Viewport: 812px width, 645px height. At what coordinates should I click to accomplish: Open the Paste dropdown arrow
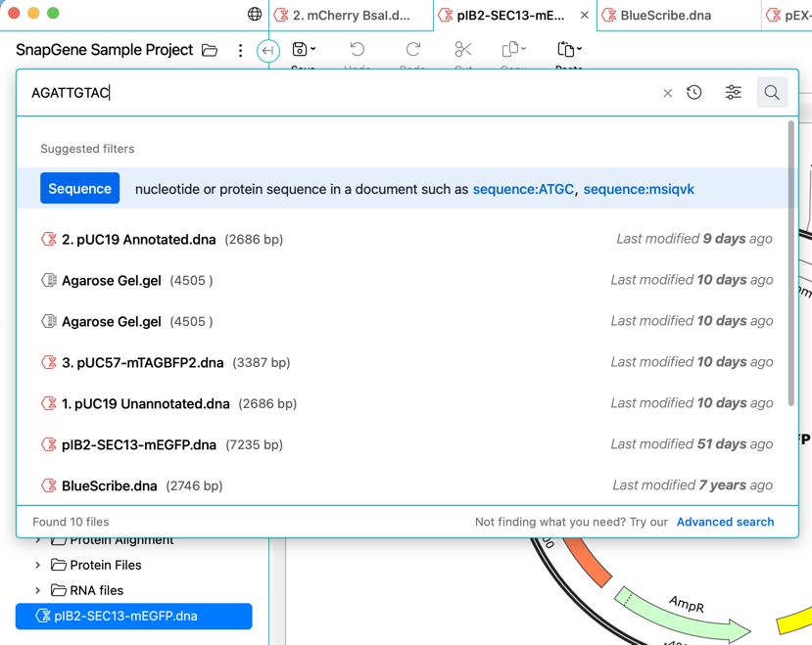(x=579, y=49)
